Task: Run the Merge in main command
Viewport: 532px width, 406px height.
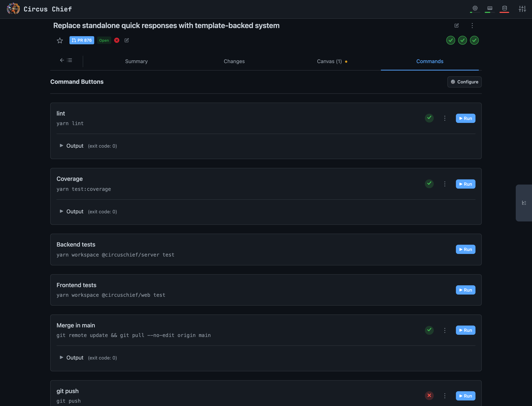Action: tap(465, 330)
